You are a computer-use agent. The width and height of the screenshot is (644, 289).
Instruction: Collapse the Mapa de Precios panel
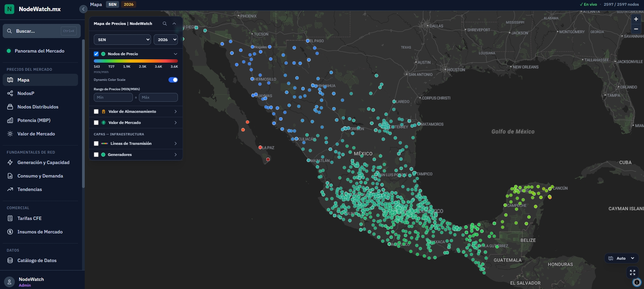[x=174, y=24]
